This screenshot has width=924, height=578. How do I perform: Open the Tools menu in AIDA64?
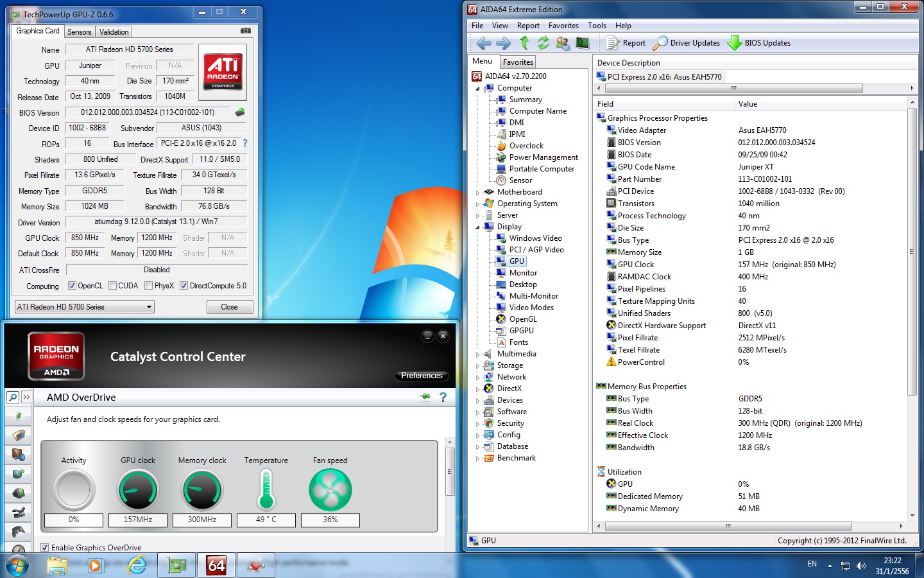click(x=596, y=26)
